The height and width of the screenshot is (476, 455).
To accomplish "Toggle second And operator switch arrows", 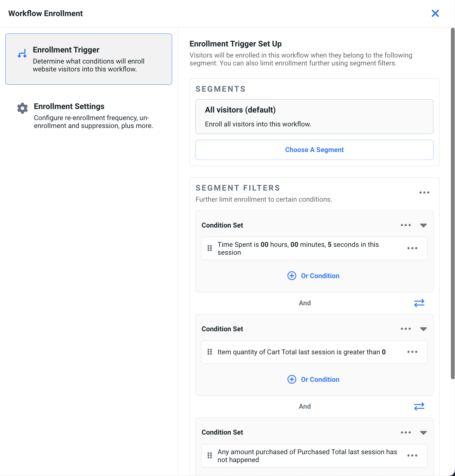I will pos(419,406).
